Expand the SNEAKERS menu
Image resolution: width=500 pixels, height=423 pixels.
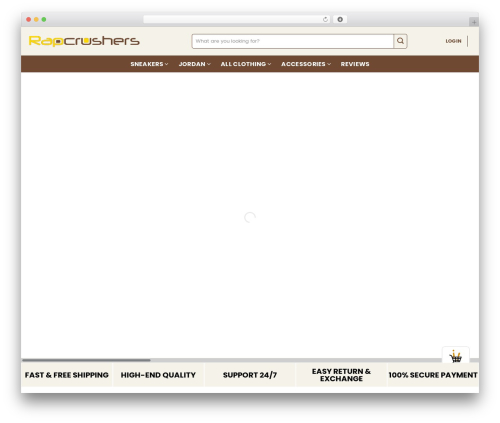(149, 64)
